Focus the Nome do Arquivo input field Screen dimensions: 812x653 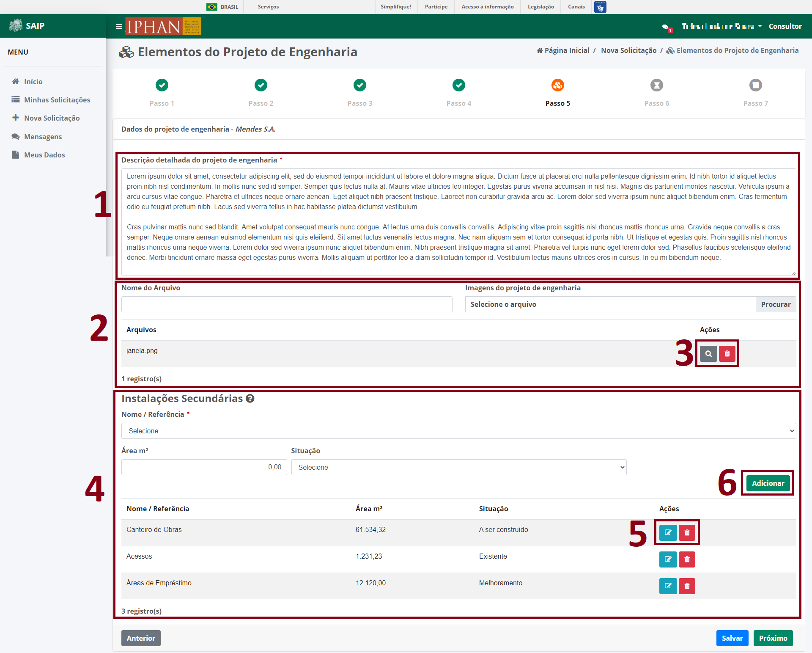pyautogui.click(x=287, y=304)
